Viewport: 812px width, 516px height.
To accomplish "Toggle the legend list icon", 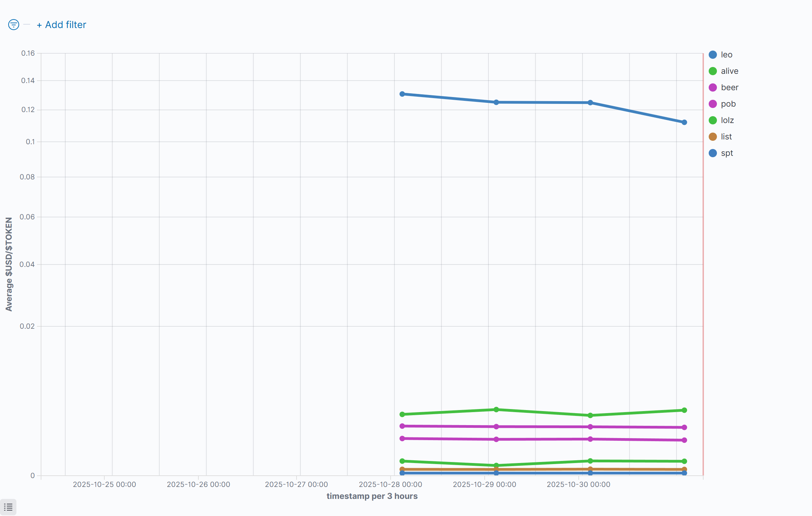I will pos(8,507).
